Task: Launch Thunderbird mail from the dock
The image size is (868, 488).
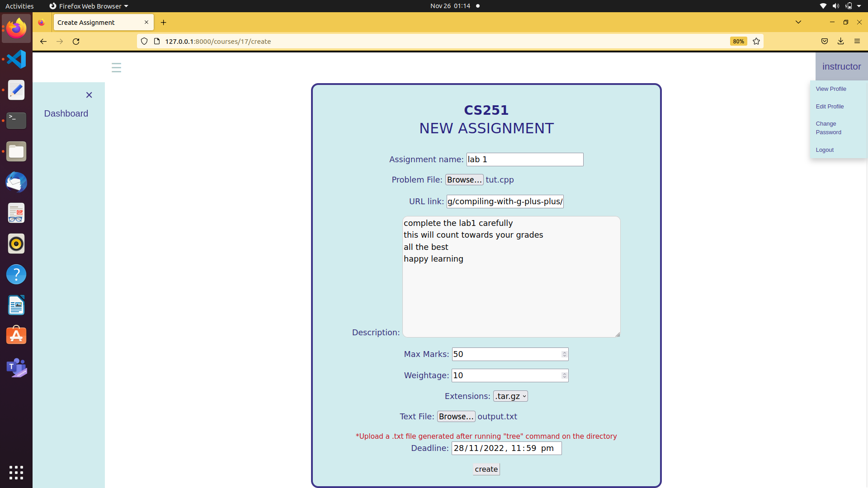Action: pyautogui.click(x=16, y=182)
